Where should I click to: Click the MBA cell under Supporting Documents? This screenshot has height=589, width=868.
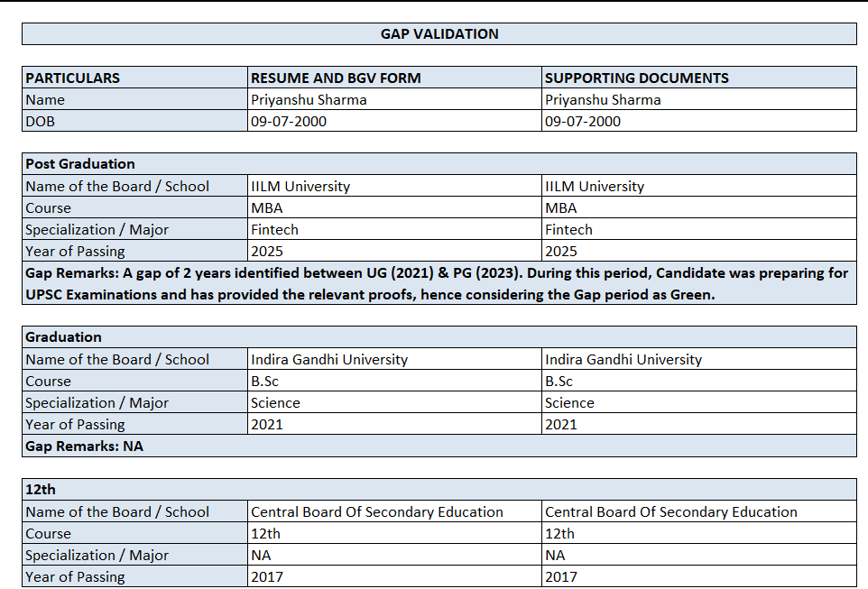699,207
